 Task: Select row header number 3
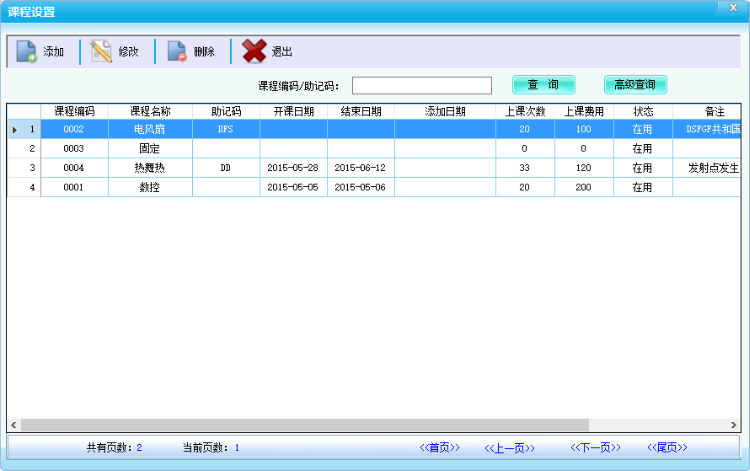pyautogui.click(x=24, y=168)
